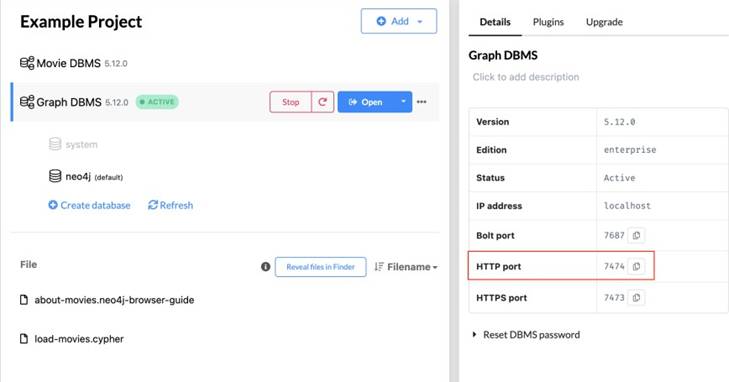Click the about-movies file document icon
This screenshot has width=729, height=382.
(24, 300)
